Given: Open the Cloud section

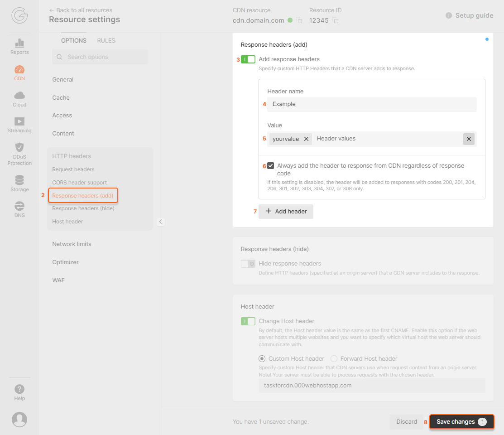Looking at the screenshot, I should point(19,99).
